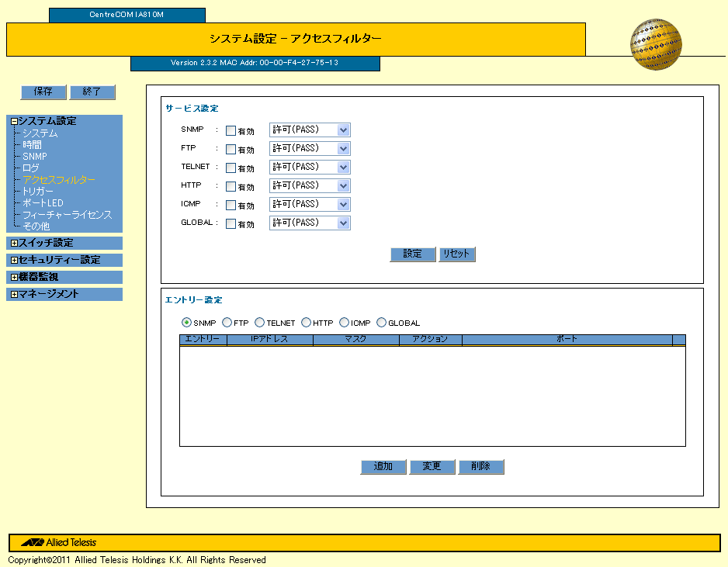
Task: Click the アクション column header
Action: point(431,340)
